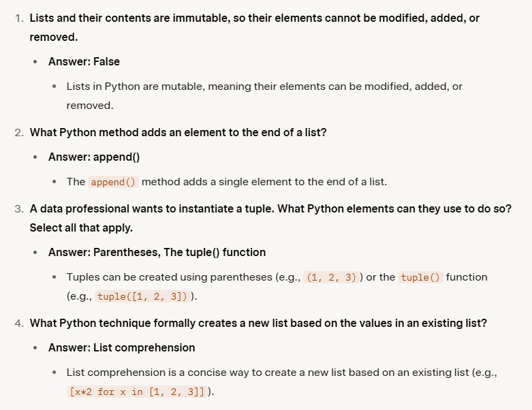Click the "Answer: append()" line
This screenshot has height=410, width=532.
[x=94, y=157]
